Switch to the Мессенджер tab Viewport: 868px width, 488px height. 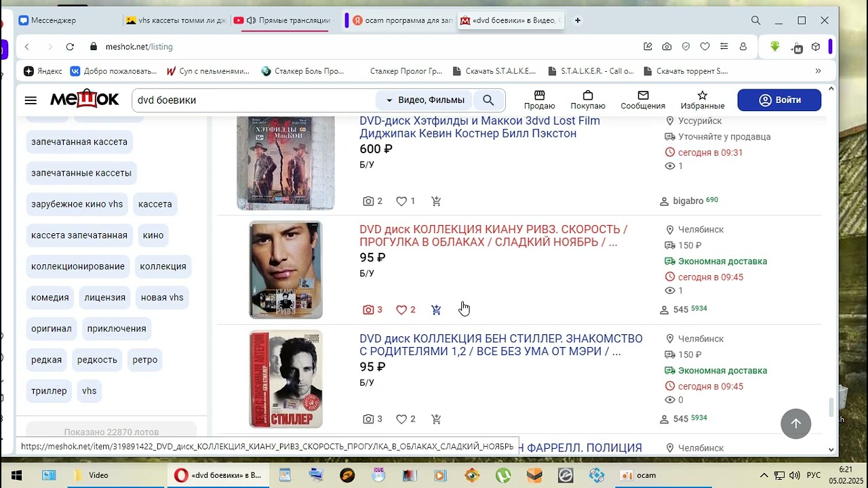click(x=68, y=20)
